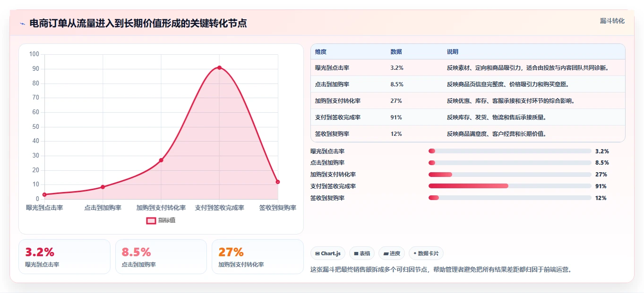Click the description 反映库存、发货、物流和售后承接质量
Viewport: 644px width, 293px height.
click(498, 117)
